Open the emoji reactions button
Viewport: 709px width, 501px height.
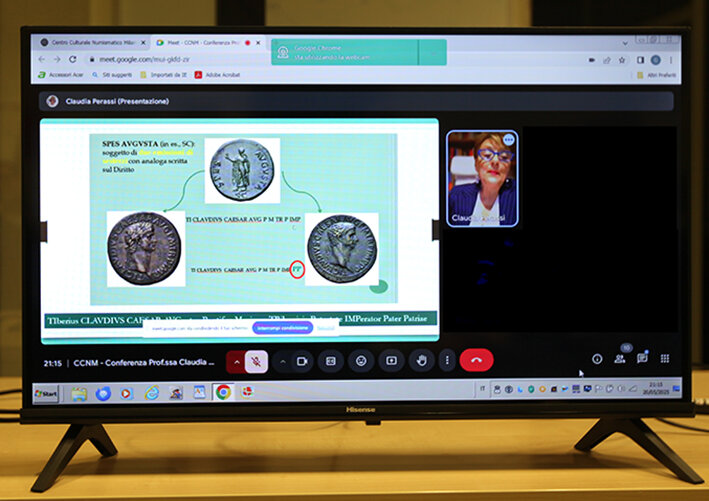click(x=361, y=361)
